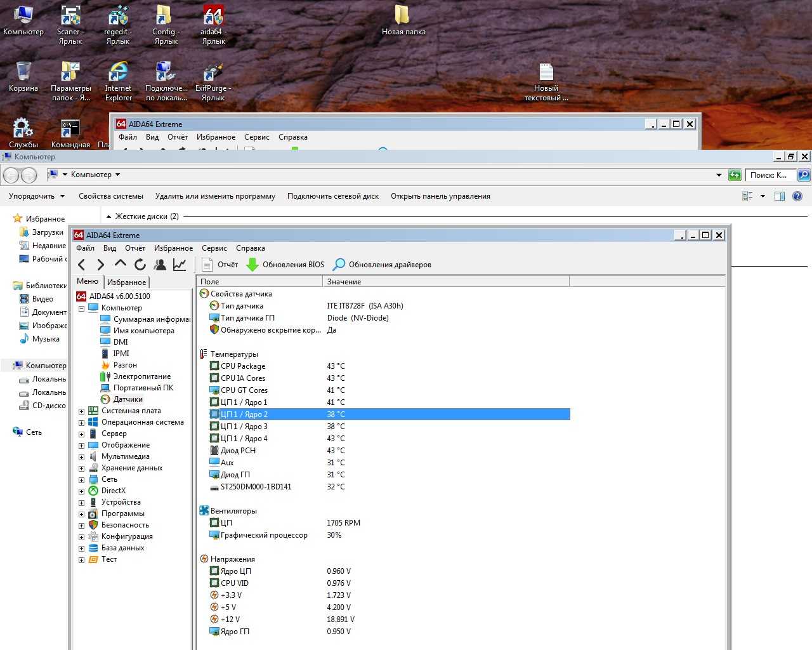
Task: Open Сервис menu in front AIDA64 window
Action: 214,248
